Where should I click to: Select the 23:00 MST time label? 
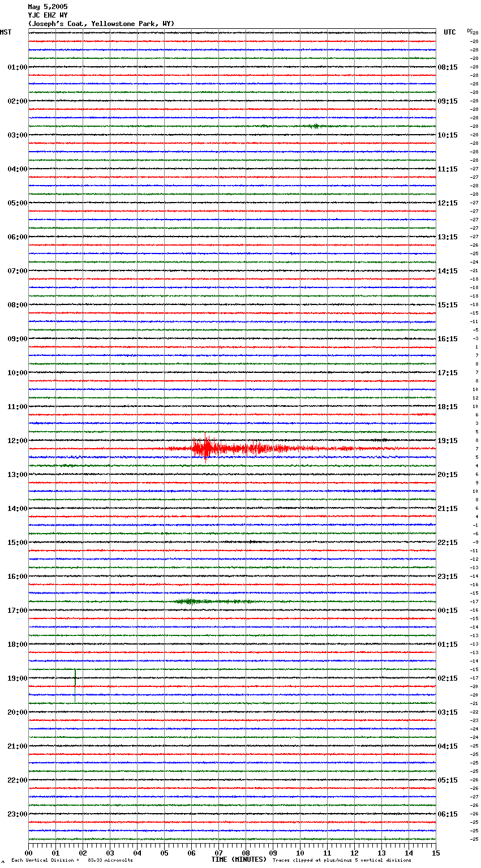tap(18, 814)
